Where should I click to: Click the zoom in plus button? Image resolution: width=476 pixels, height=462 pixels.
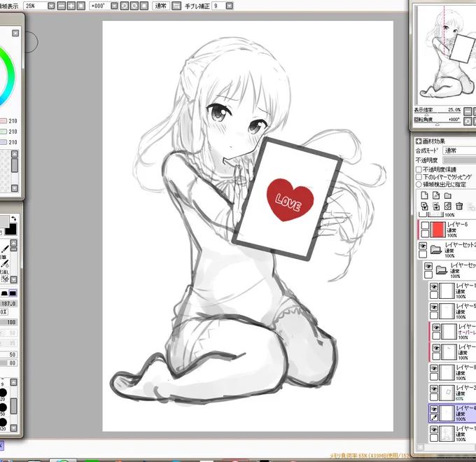click(71, 6)
